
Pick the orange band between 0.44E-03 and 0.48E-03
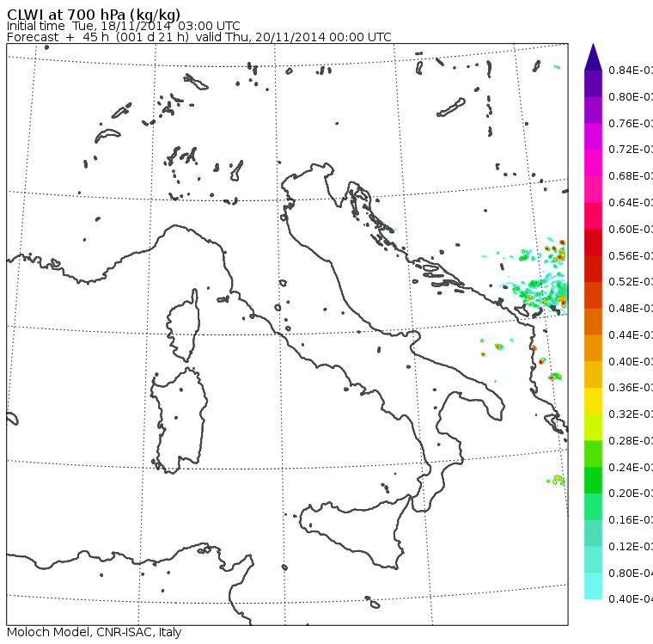(x=593, y=322)
